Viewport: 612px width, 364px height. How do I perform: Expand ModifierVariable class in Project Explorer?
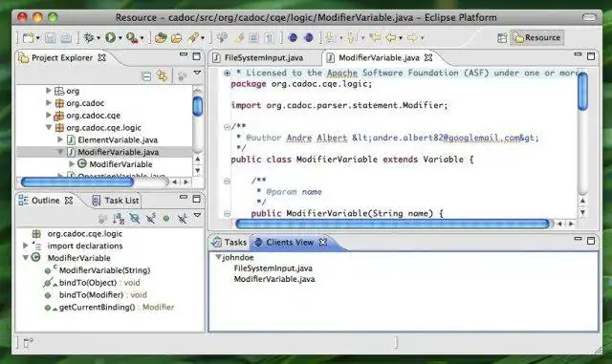(x=72, y=164)
